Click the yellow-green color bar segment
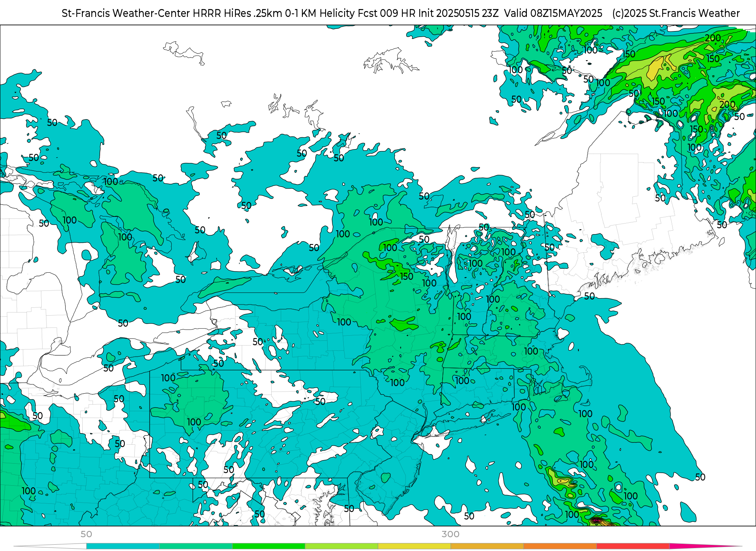 [341, 546]
